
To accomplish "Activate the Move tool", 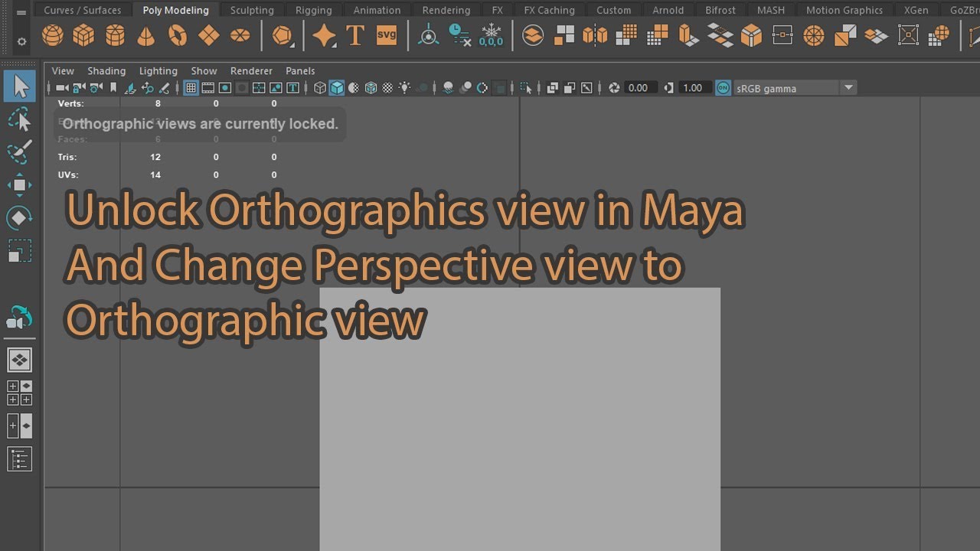I will tap(20, 185).
